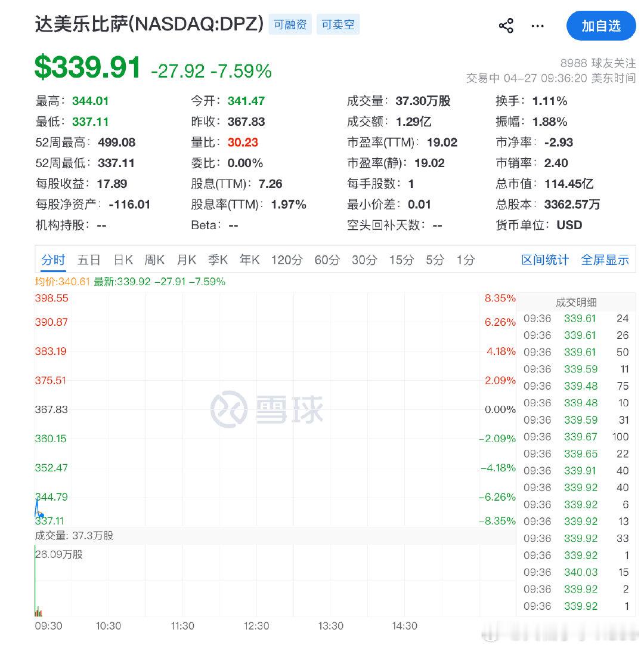Click the 可卖空 tag
Screen dimensions: 644x648
click(x=338, y=24)
